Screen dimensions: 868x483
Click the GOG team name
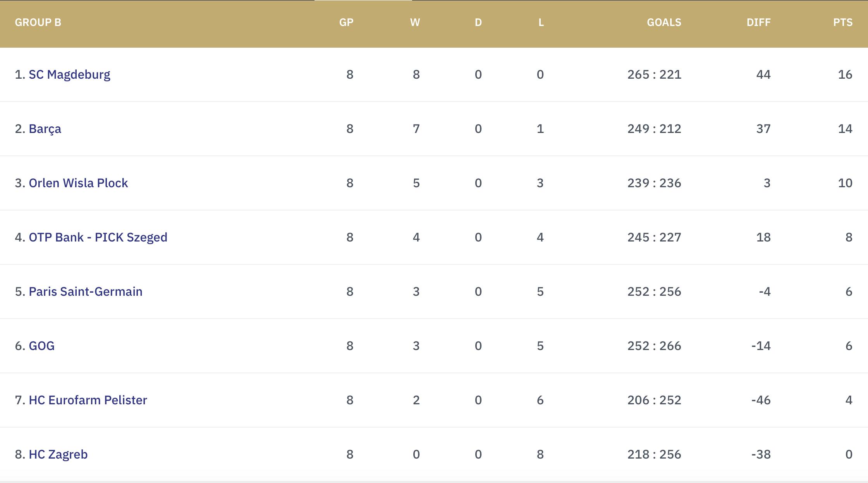click(x=41, y=346)
